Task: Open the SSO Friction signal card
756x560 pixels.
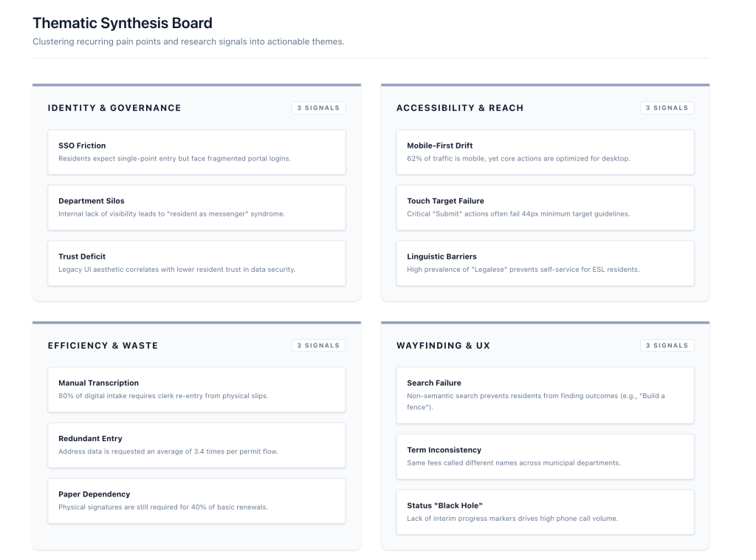Action: pyautogui.click(x=196, y=152)
